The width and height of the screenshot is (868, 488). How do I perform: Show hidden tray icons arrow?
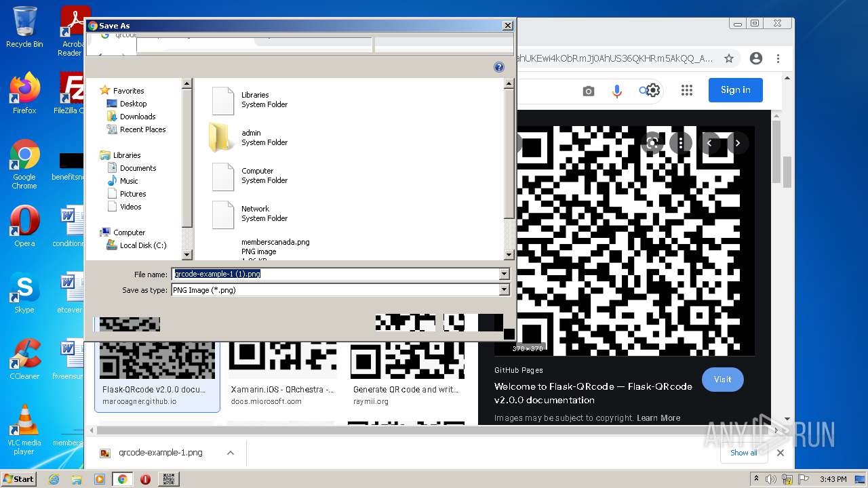(756, 479)
